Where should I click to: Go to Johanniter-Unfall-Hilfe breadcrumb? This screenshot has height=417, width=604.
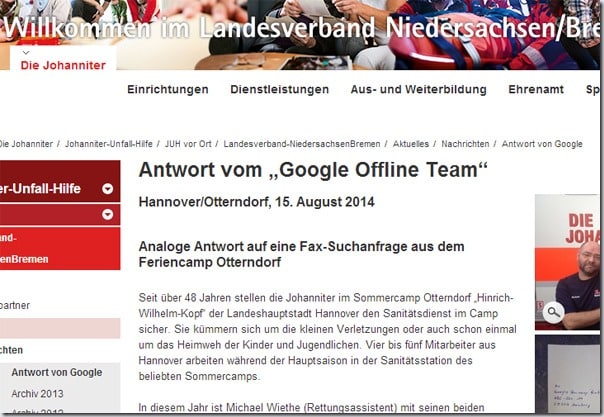tap(109, 144)
